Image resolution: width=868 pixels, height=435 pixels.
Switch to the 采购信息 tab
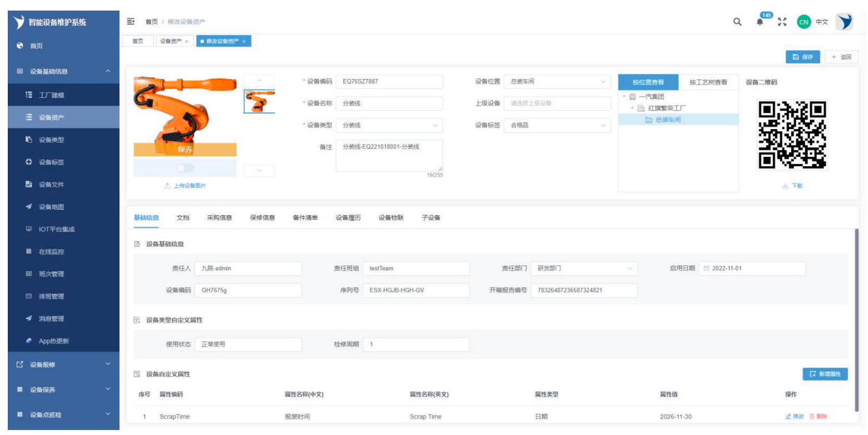click(220, 217)
